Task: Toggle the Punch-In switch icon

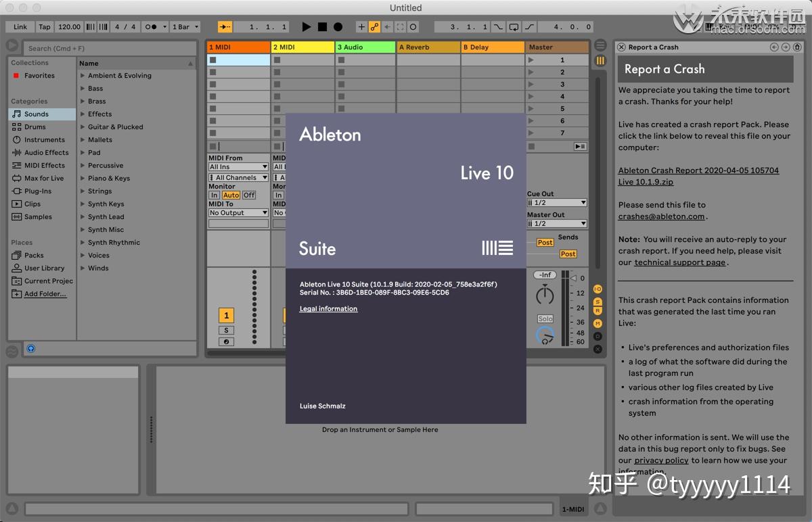Action: point(498,27)
